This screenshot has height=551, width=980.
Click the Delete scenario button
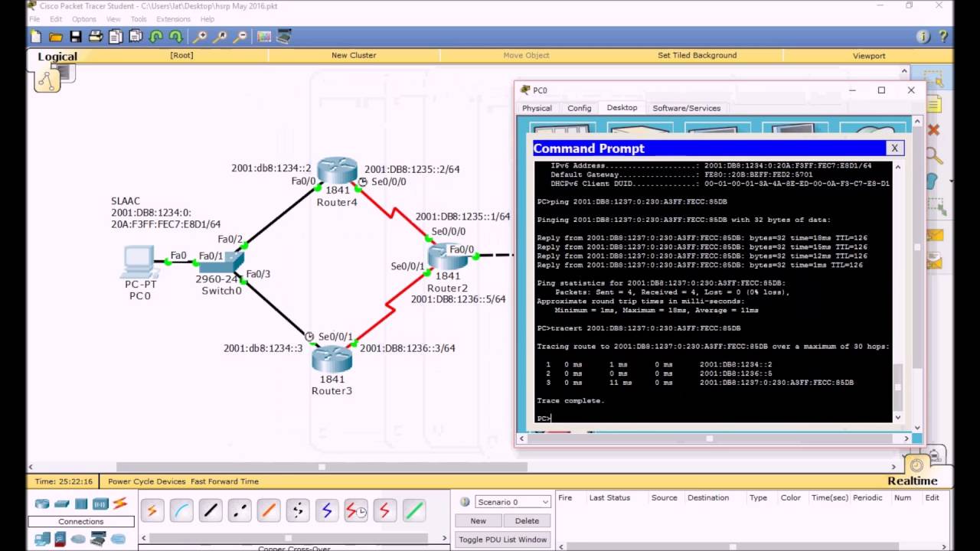click(527, 520)
